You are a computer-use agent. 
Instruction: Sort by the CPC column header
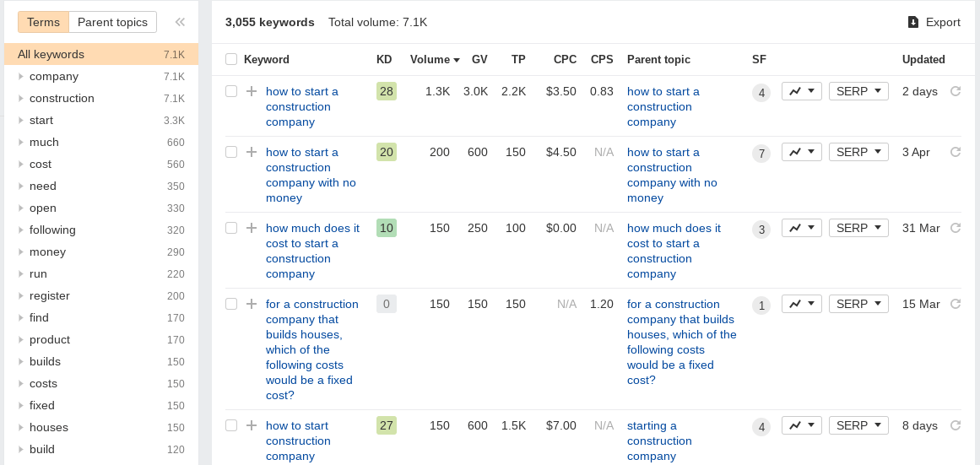click(x=565, y=59)
